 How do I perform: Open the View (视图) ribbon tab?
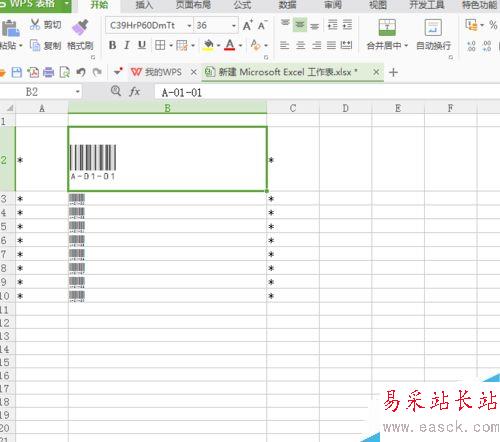[378, 5]
